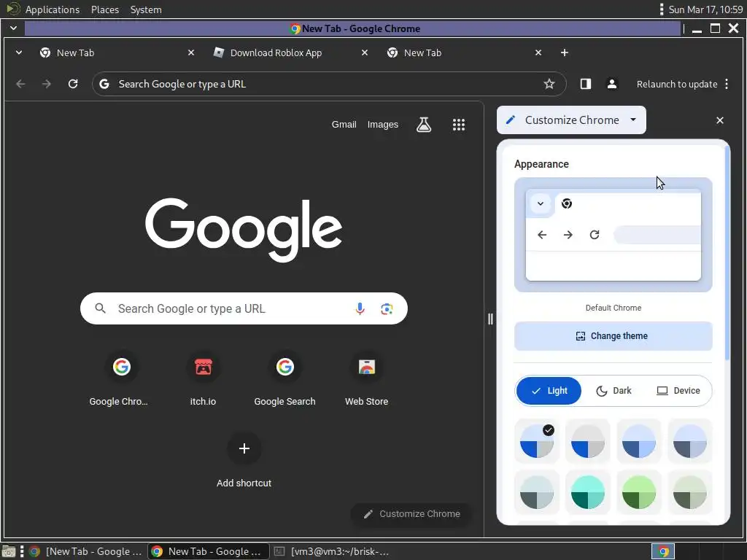
Task: Select the default blue color swatch
Action: (536, 441)
